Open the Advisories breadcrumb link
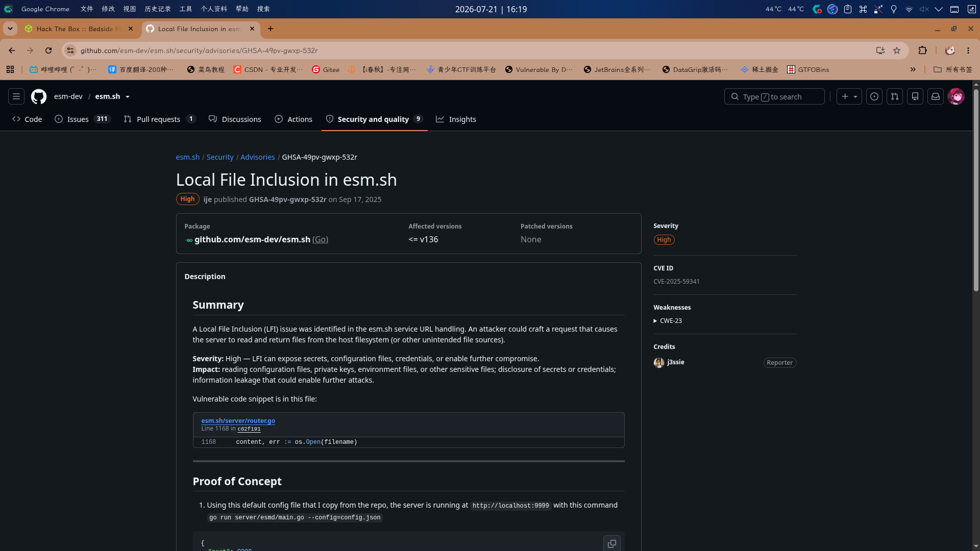 [x=258, y=157]
